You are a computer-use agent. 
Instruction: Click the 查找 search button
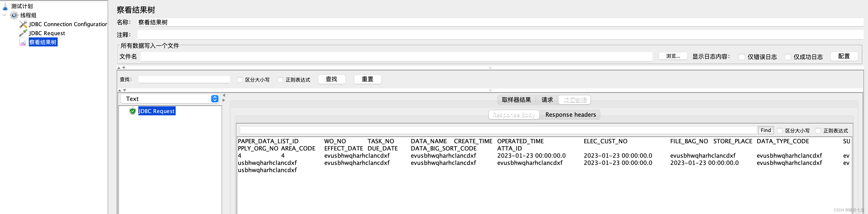click(332, 79)
